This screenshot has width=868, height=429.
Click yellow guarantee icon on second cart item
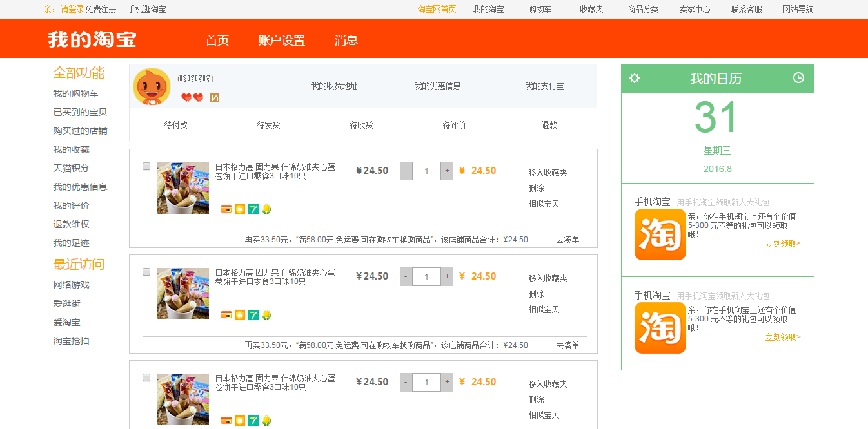240,315
